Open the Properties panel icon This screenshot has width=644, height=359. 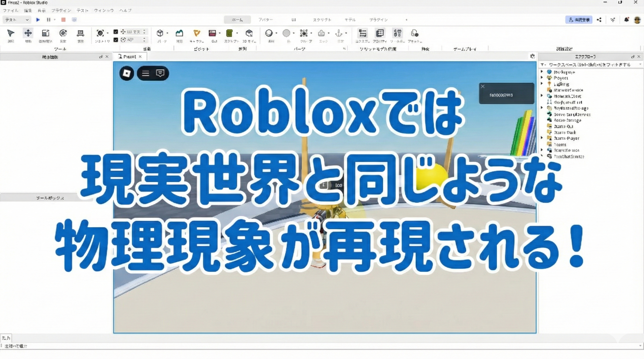(x=380, y=33)
